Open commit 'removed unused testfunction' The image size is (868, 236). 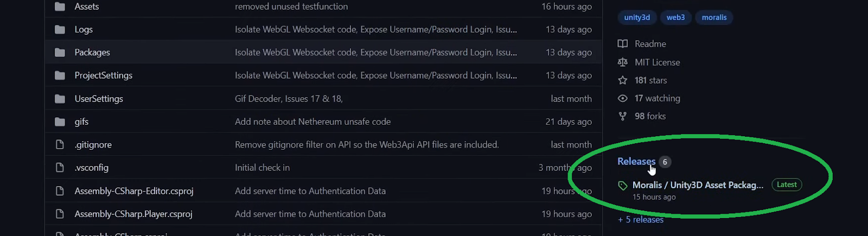coord(291,7)
